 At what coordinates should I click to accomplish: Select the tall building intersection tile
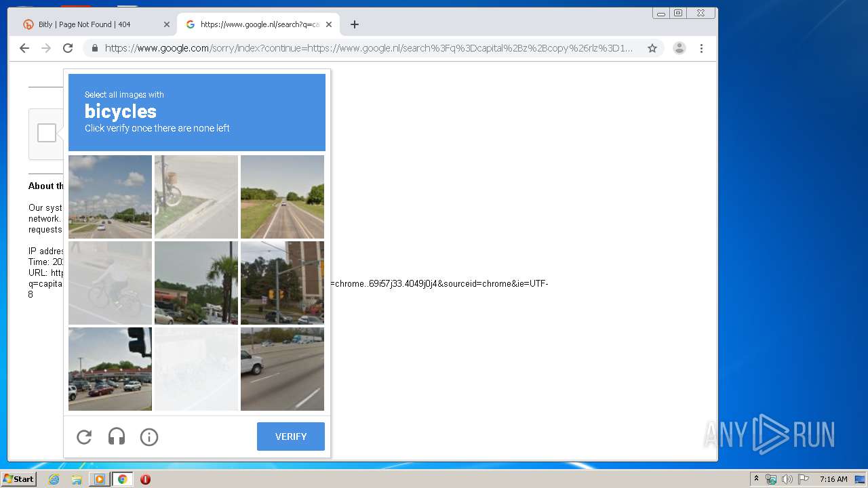(x=282, y=283)
